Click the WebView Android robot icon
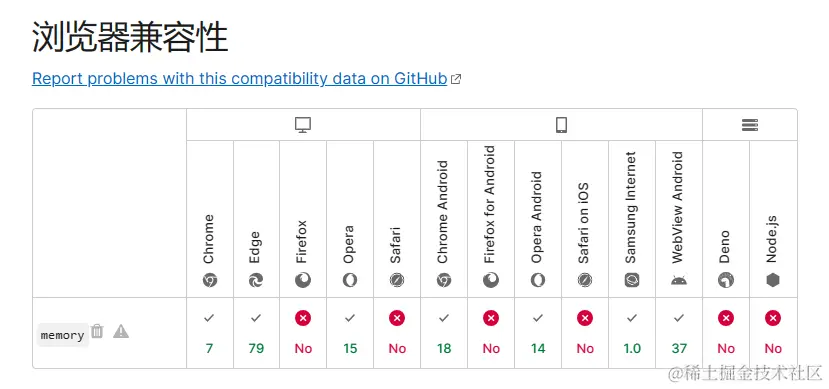Image resolution: width=829 pixels, height=389 pixels. tap(679, 280)
